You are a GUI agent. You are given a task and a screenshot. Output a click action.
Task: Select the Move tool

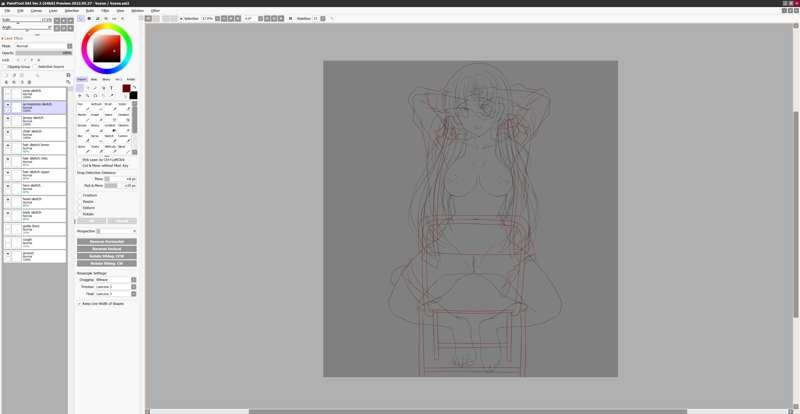pos(80,95)
